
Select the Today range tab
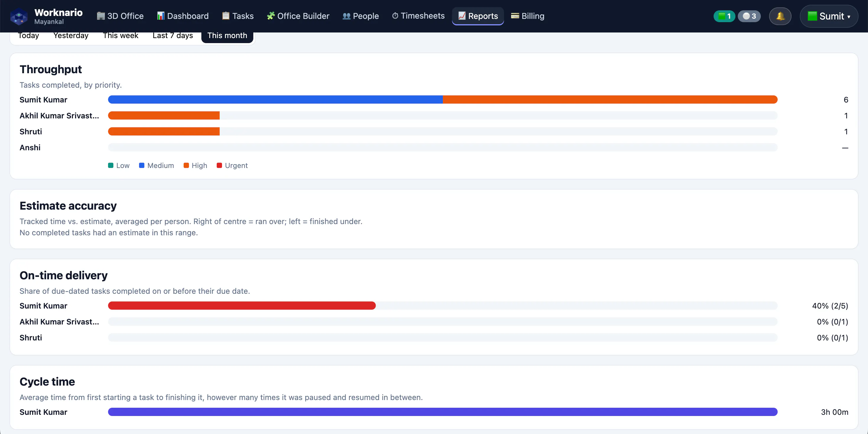[x=28, y=36]
